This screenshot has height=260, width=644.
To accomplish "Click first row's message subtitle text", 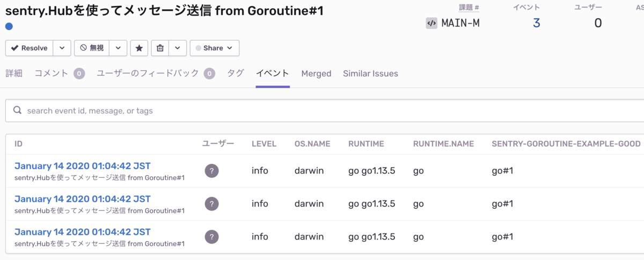I will coord(100,178).
